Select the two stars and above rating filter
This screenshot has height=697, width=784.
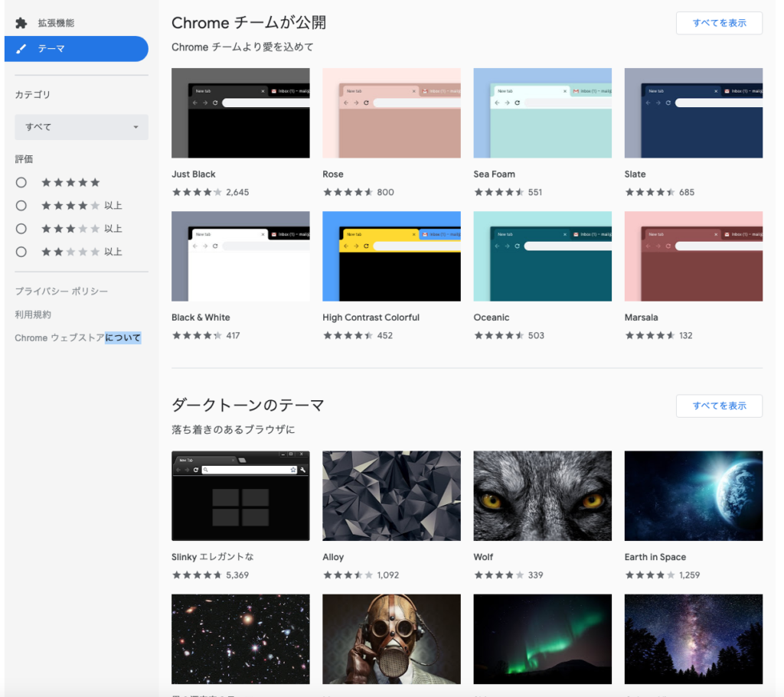point(21,252)
